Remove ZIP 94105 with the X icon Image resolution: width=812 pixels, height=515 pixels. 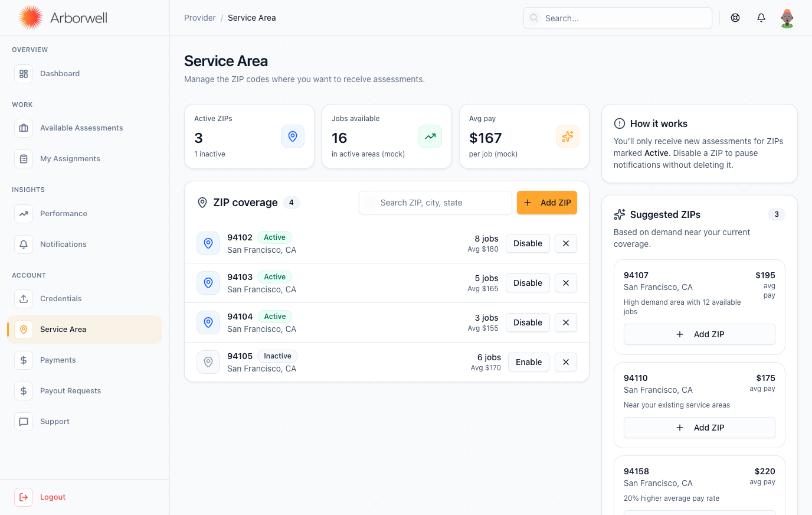tap(566, 362)
